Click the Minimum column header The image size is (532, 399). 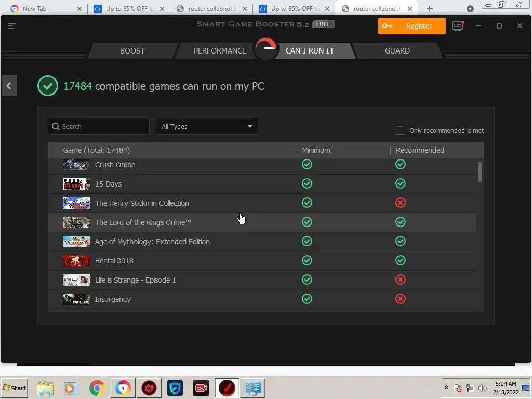click(x=316, y=150)
